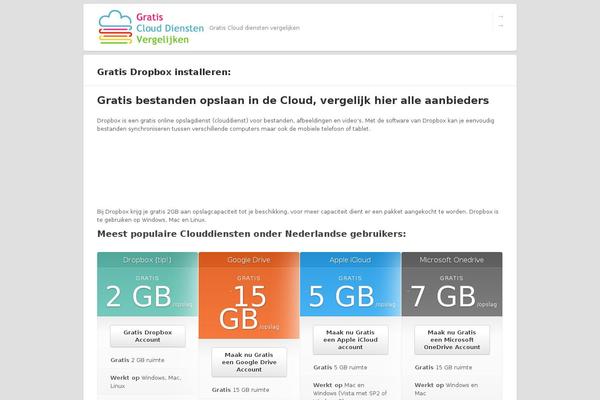The width and height of the screenshot is (600, 400).
Task: Click 'Maak nu Gratis een Microsoft OneDrive Account'
Action: [x=452, y=340]
